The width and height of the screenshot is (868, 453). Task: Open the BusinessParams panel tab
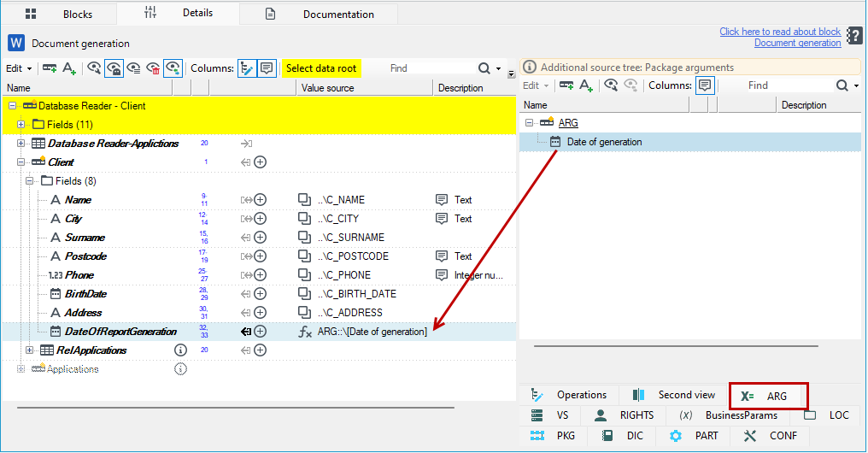tap(729, 415)
